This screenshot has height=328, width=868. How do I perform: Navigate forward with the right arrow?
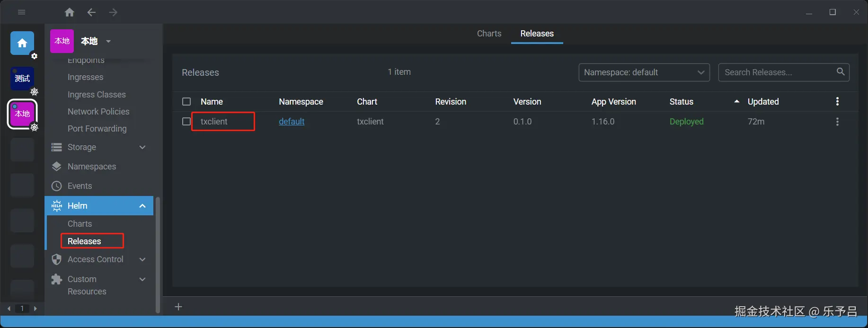pos(113,12)
